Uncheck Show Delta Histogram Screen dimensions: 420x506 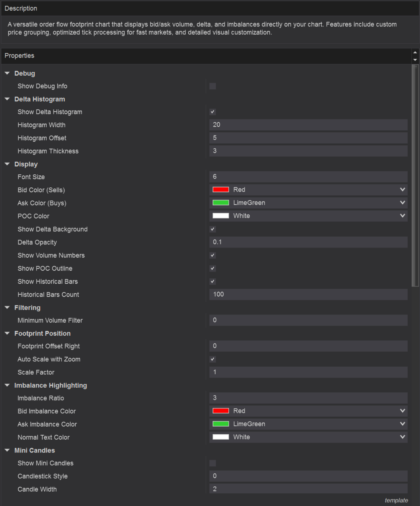click(x=213, y=112)
